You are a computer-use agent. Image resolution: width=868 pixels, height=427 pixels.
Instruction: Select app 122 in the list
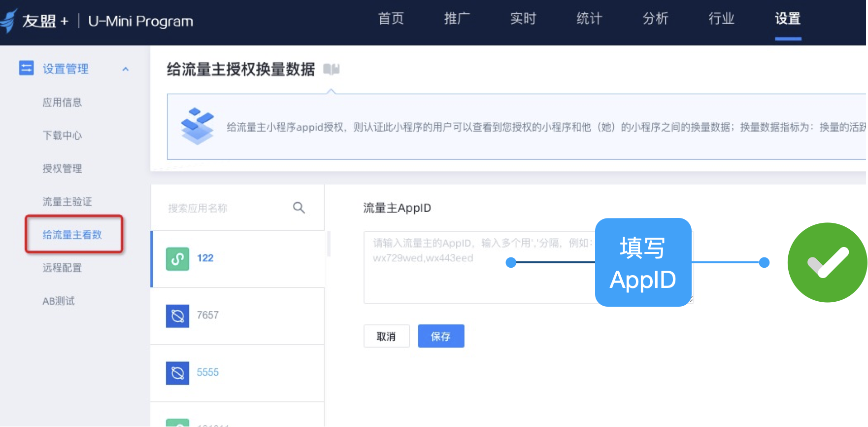point(238,258)
